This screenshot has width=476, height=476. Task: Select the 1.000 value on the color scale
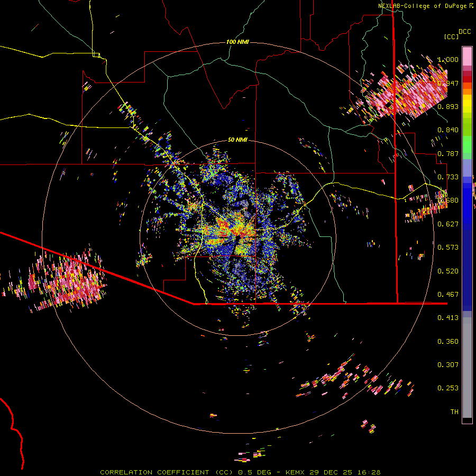[448, 59]
